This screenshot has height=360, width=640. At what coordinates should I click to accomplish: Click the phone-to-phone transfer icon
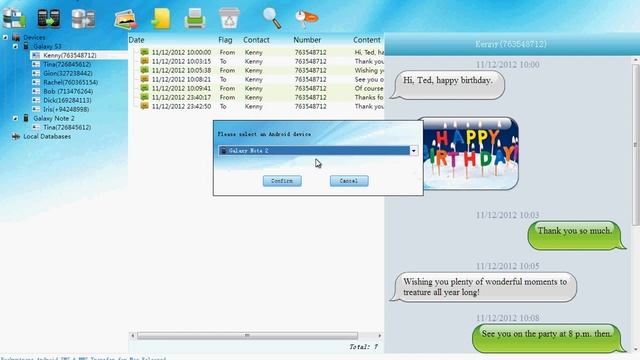point(49,18)
